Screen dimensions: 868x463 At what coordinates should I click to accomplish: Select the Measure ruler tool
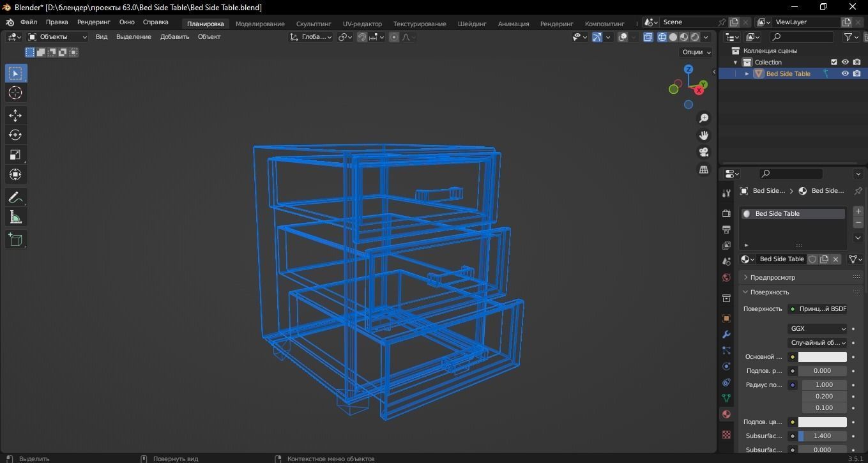15,217
